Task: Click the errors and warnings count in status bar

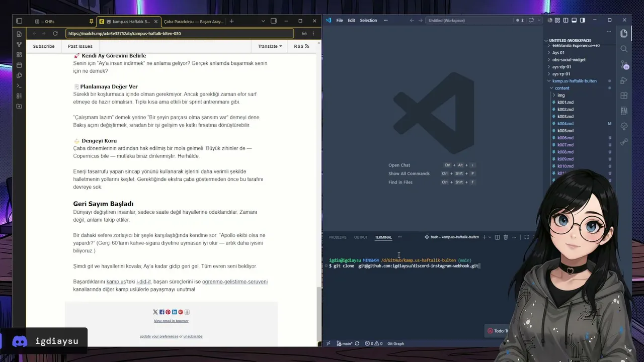Action: tap(374, 343)
